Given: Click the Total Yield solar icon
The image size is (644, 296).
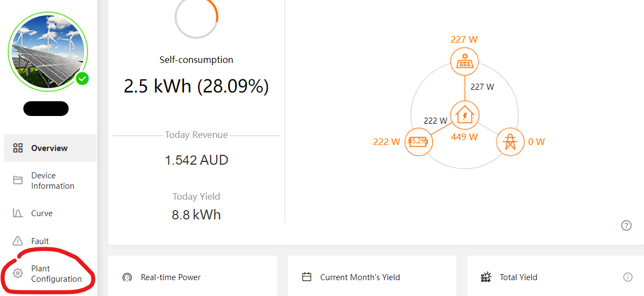Looking at the screenshot, I should point(486,277).
